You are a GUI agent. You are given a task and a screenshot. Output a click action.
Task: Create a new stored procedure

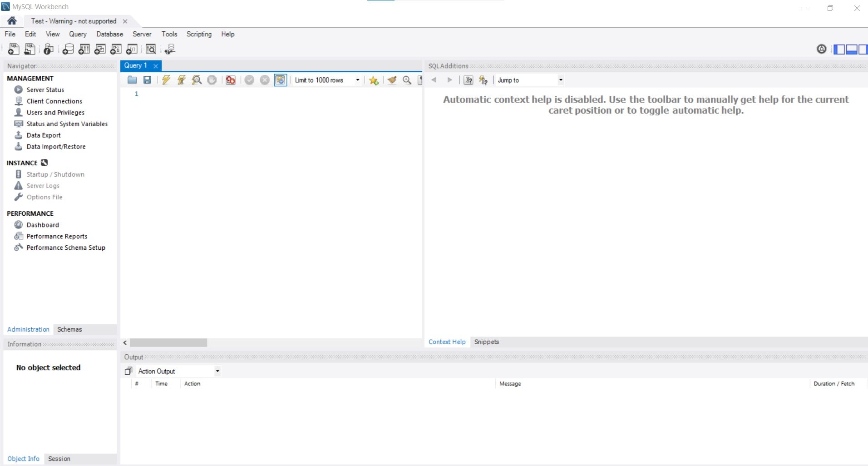[x=116, y=49]
